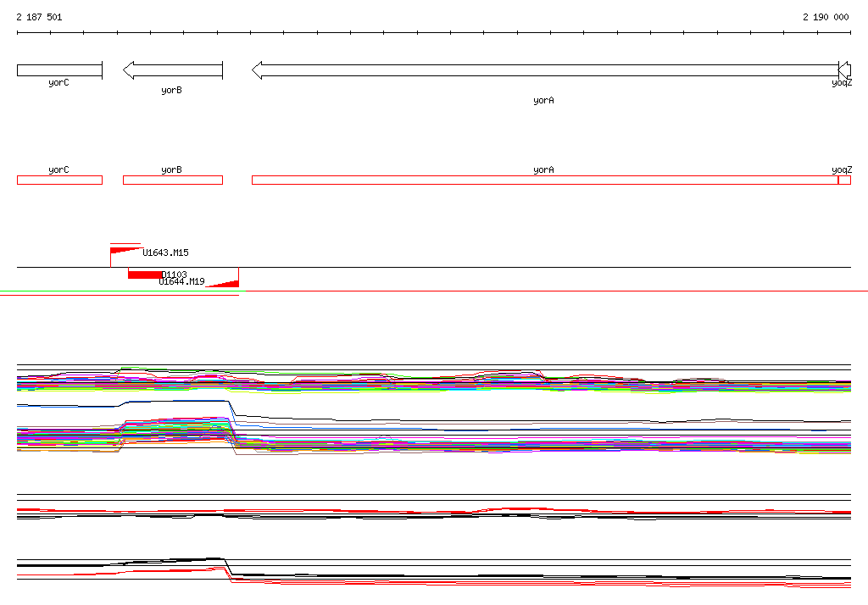Click the 'yorB' label under black arrow
868x605 pixels.
[171, 90]
